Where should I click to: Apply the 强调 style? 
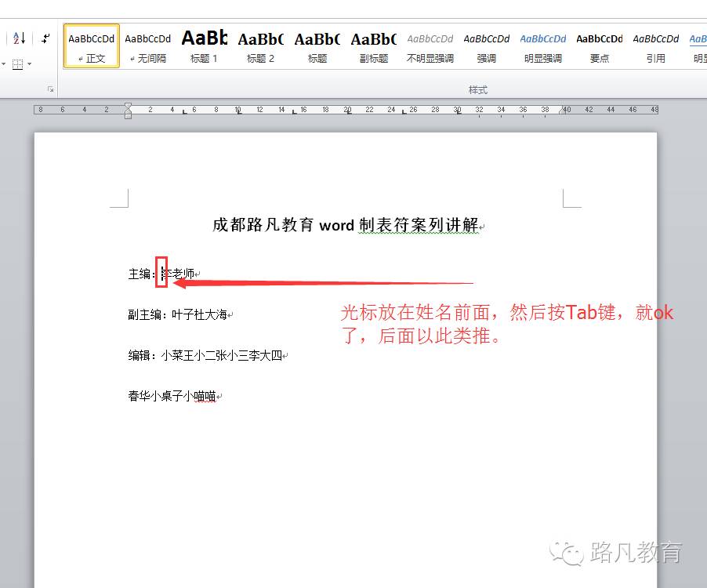pos(487,45)
